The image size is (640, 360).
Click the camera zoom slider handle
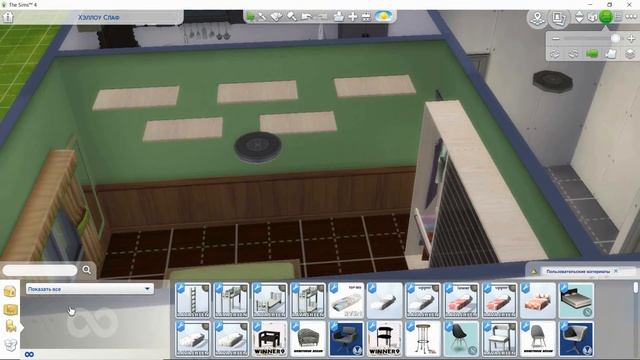(x=615, y=38)
